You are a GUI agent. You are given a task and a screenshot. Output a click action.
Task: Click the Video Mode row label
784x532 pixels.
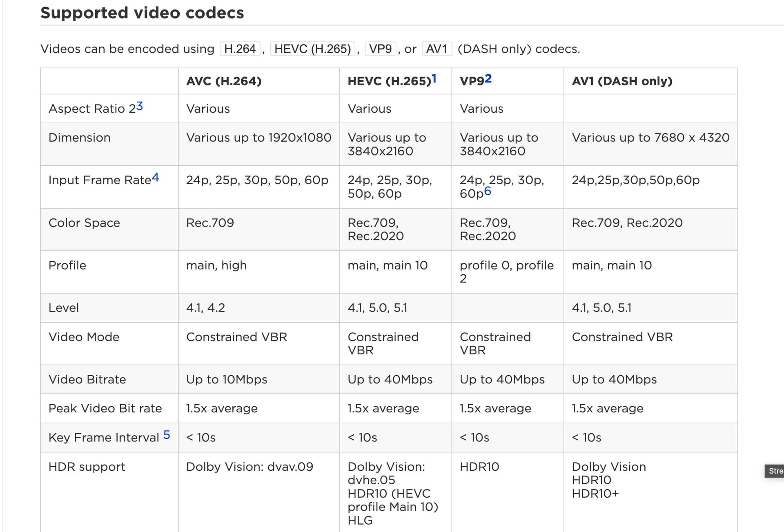pos(84,337)
